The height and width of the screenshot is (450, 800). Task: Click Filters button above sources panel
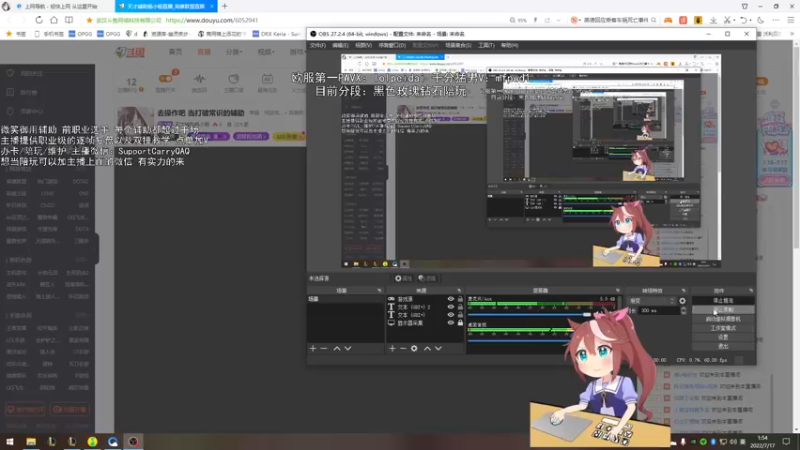click(x=428, y=279)
